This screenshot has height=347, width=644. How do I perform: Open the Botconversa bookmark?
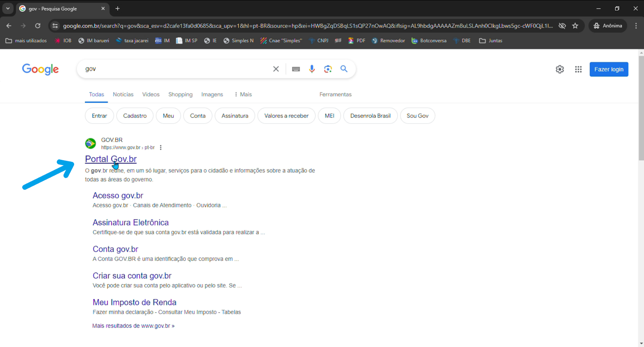(429, 41)
